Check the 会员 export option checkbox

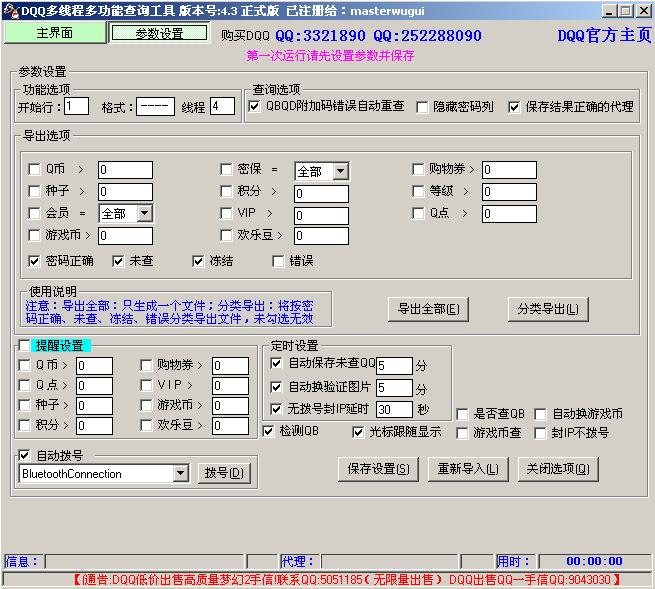pyautogui.click(x=34, y=213)
